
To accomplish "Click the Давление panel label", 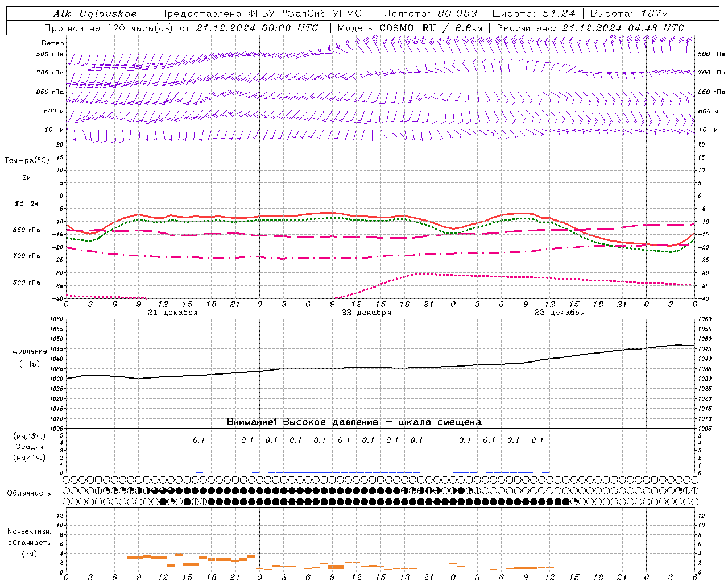I will tap(30, 351).
